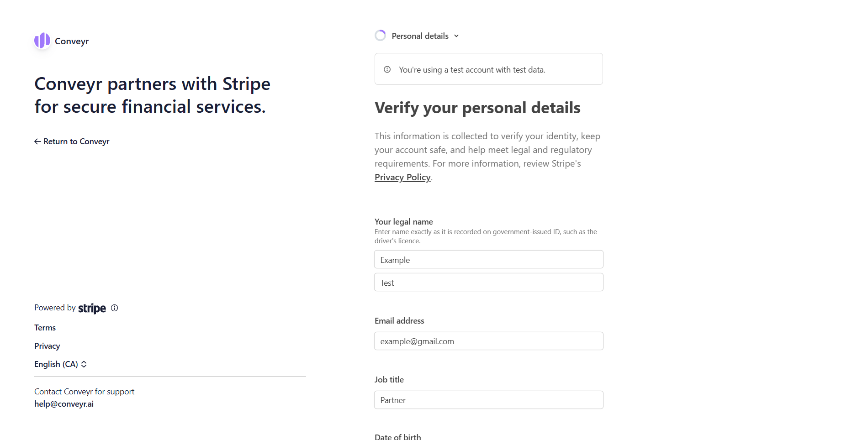Click the back arrow beside Return to Conveyr

(37, 141)
